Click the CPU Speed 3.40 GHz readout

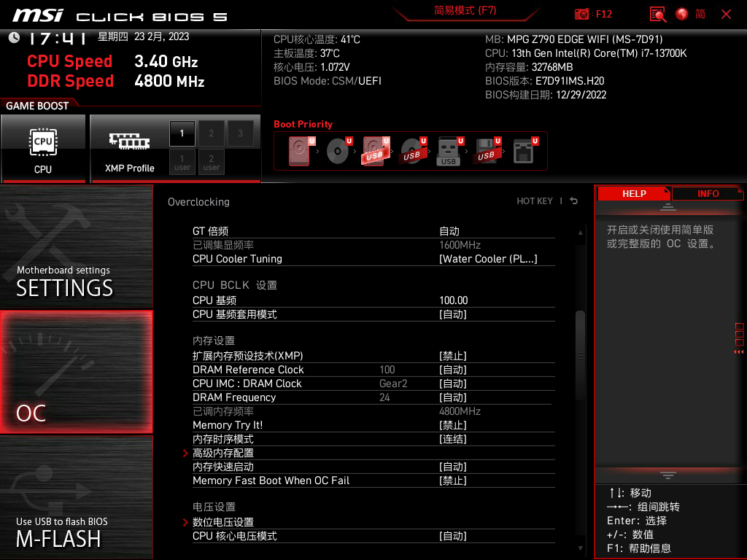112,61
